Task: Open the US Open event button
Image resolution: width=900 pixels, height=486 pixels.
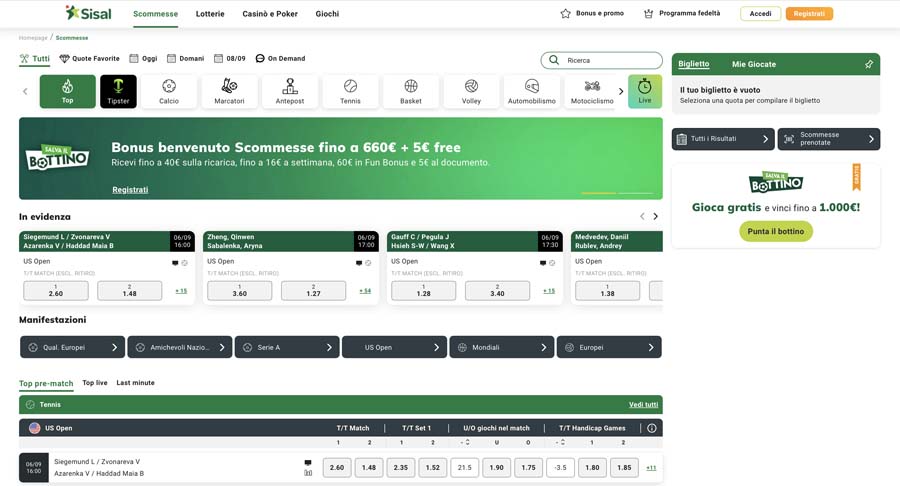Action: (x=394, y=347)
